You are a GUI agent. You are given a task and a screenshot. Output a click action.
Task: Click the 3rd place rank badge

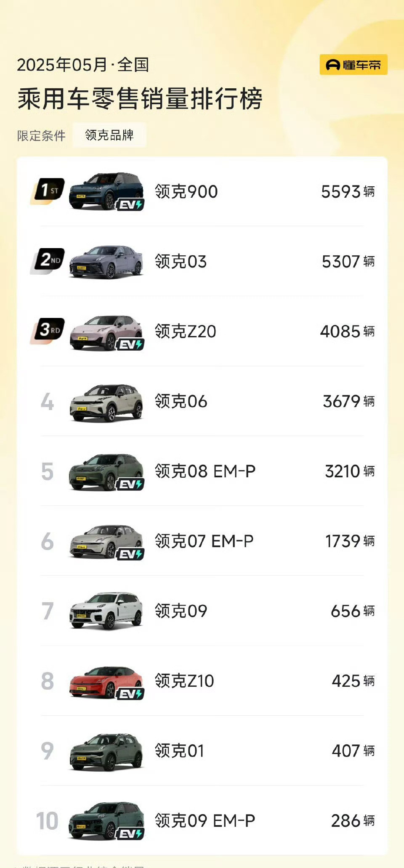[x=48, y=331]
